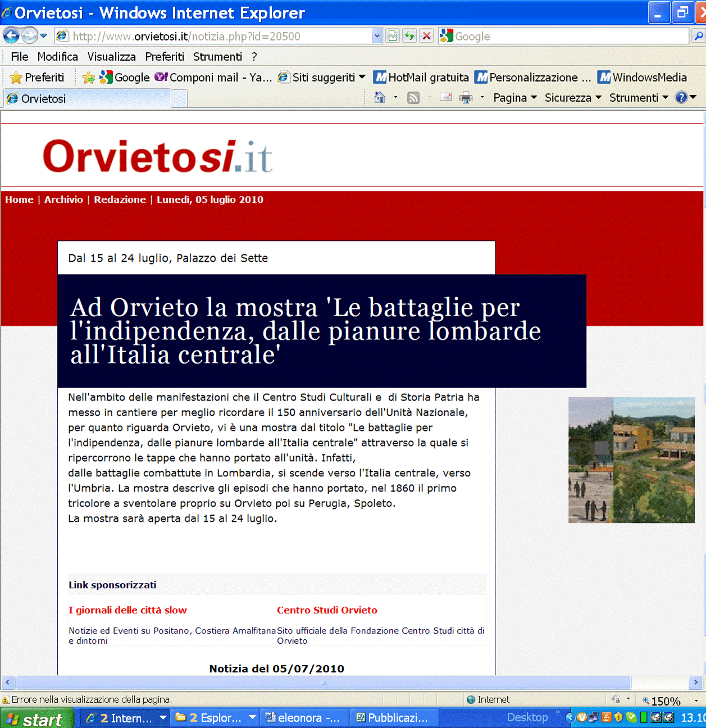Image resolution: width=706 pixels, height=728 pixels.
Task: Open the Google favorite link
Action: 125,78
